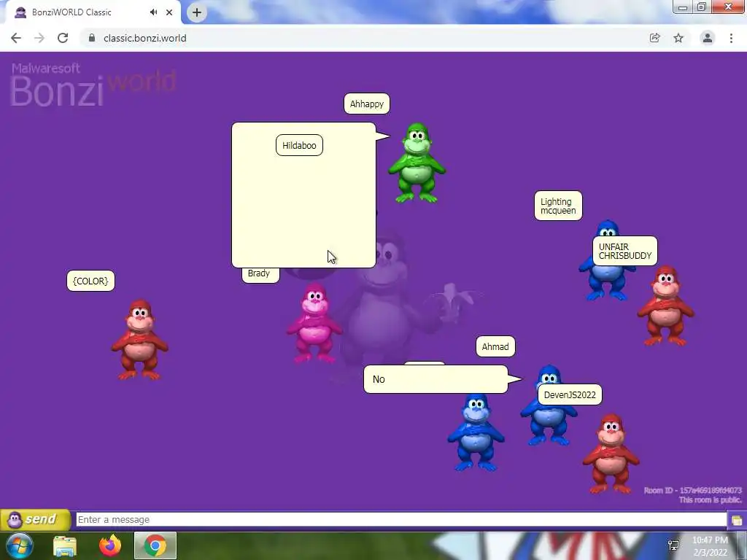747x560 pixels.
Task: Click the browser forward arrow
Action: point(39,38)
